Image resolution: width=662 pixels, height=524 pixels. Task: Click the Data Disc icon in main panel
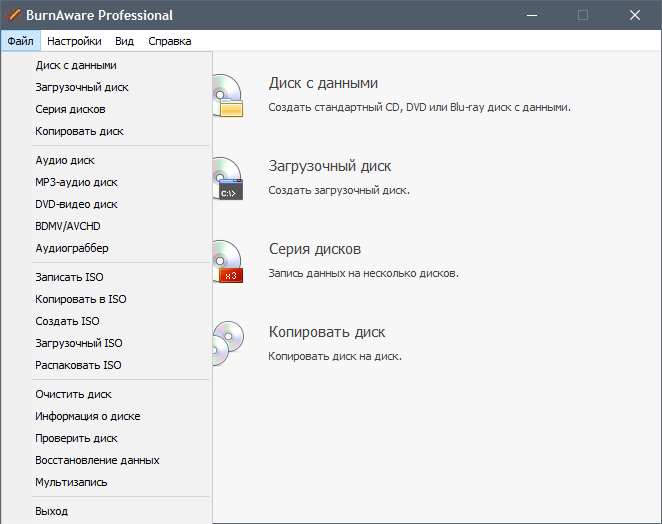226,95
